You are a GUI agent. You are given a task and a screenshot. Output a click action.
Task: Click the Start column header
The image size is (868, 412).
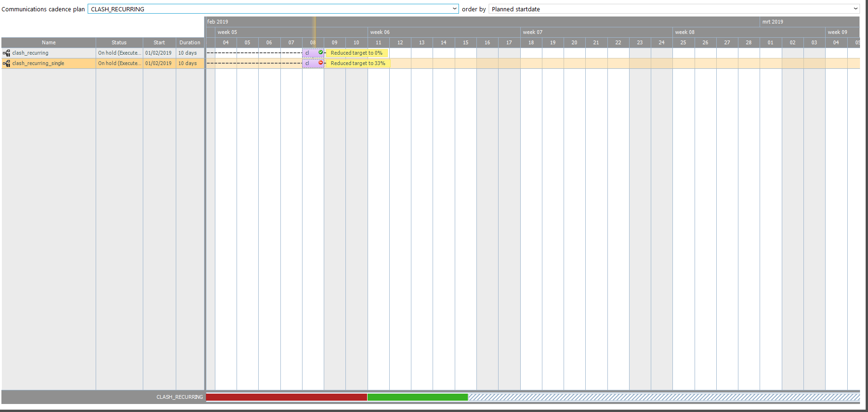click(x=159, y=42)
